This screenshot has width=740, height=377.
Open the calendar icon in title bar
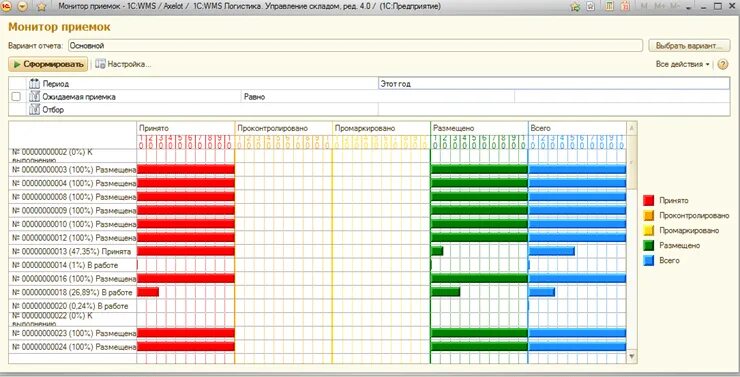click(x=625, y=7)
